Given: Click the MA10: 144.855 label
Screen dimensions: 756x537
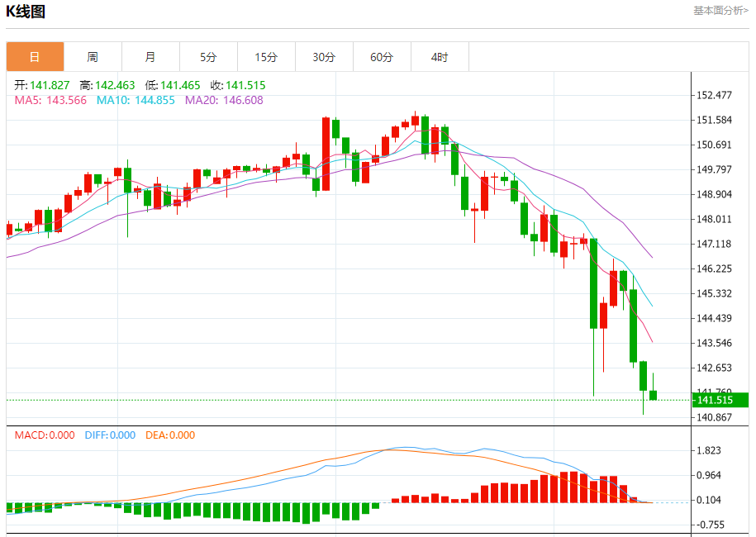Looking at the screenshot, I should 136,100.
